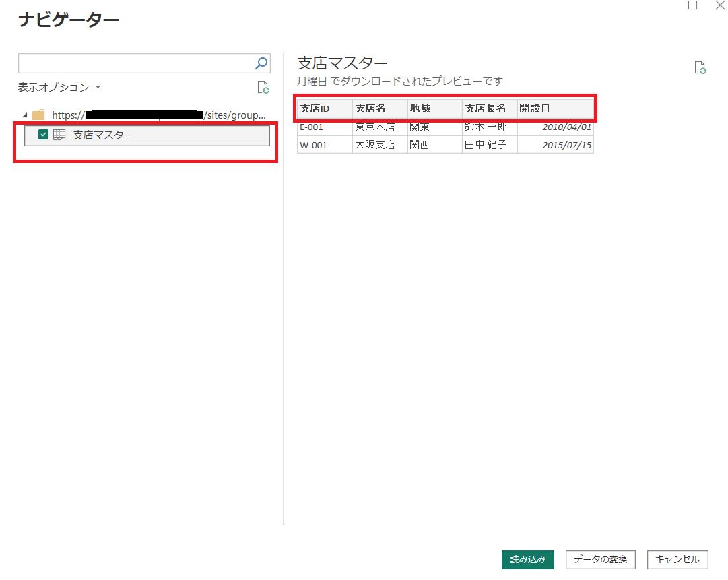
Task: Click the folder icon next to the SharePoint URL
Action: pyautogui.click(x=38, y=115)
